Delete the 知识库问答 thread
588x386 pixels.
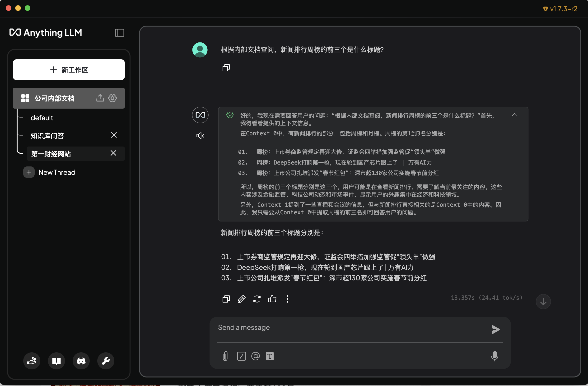[x=114, y=135]
